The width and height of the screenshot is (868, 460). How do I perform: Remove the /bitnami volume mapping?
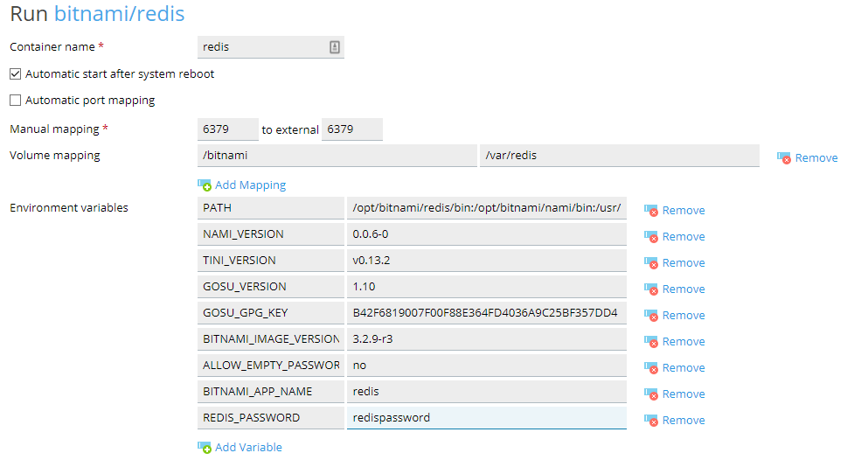[x=816, y=157]
